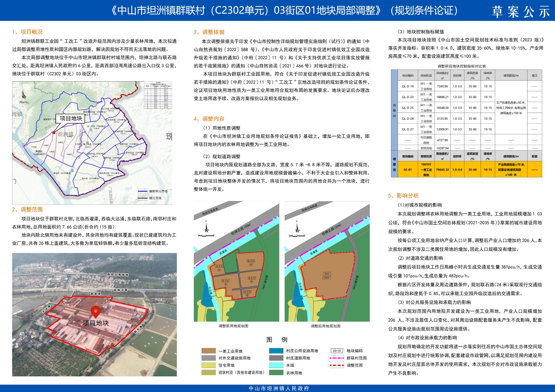555x392 pixels.
Task: Click the 调整前用地规划图 map thumbnail
Action: (236, 261)
